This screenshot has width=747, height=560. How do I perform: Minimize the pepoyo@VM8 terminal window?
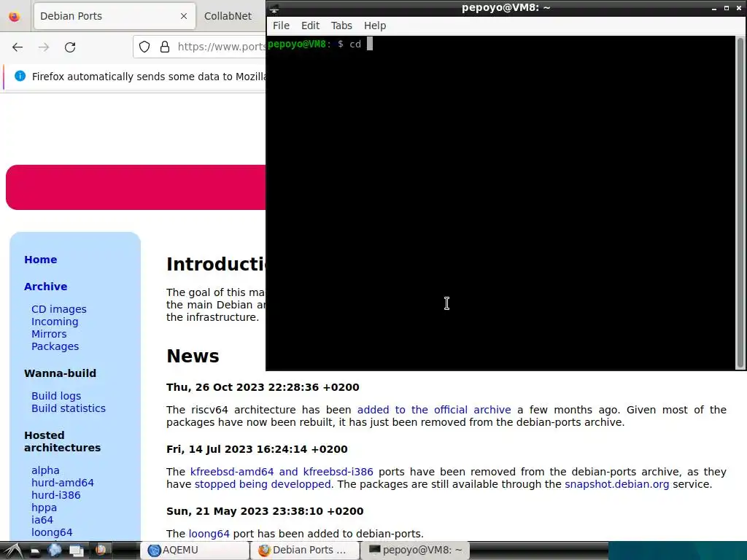coord(714,8)
